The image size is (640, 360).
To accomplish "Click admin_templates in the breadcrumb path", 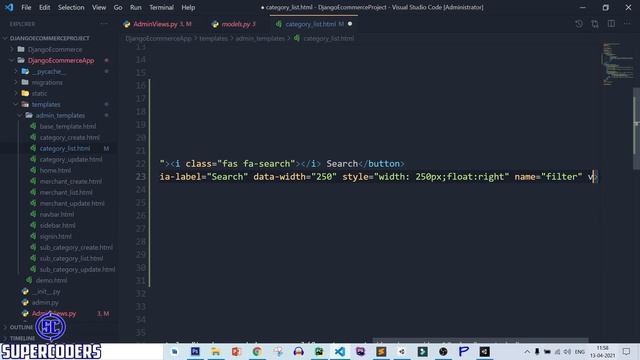I will (x=260, y=38).
